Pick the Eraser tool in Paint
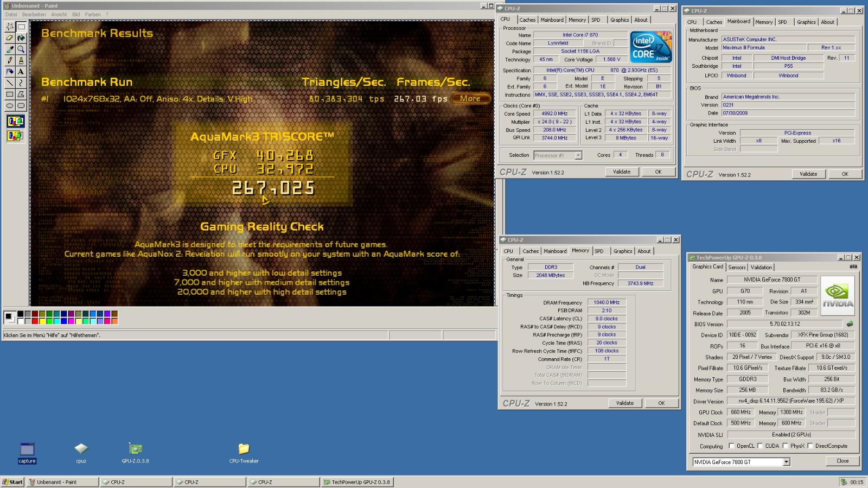This screenshot has height=488, width=868. pyautogui.click(x=10, y=38)
